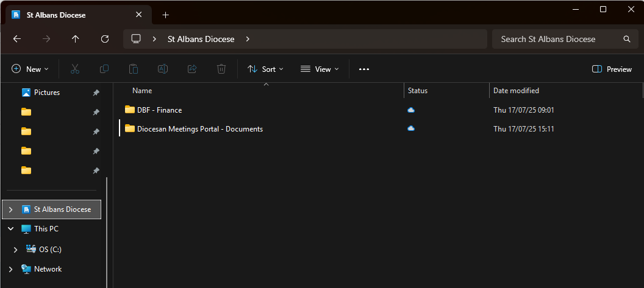The height and width of the screenshot is (288, 644).
Task: Collapse the This PC tree node
Action: (11, 229)
